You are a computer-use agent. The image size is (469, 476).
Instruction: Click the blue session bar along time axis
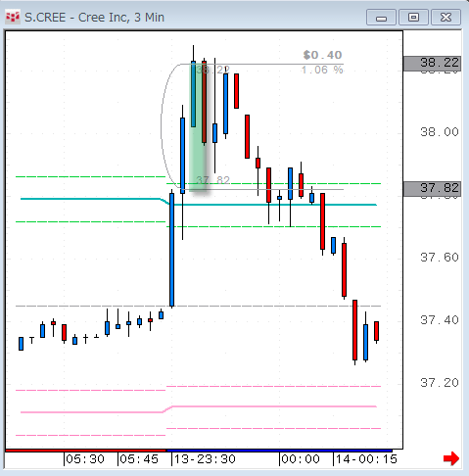(x=279, y=451)
